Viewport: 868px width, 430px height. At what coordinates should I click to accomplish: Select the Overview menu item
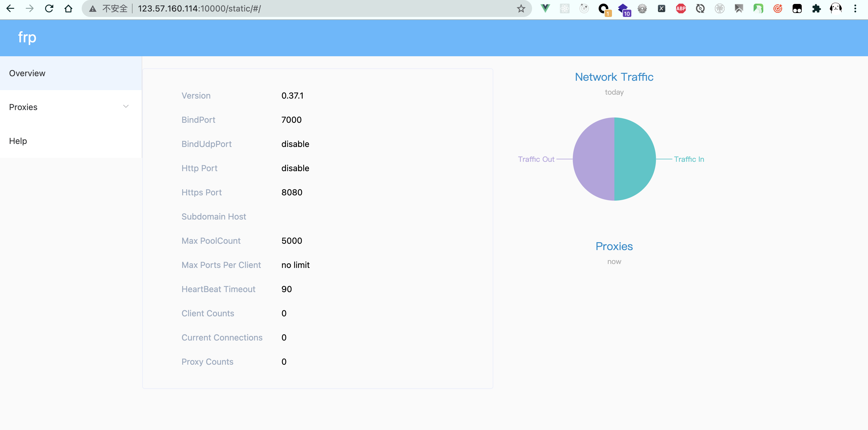point(27,73)
